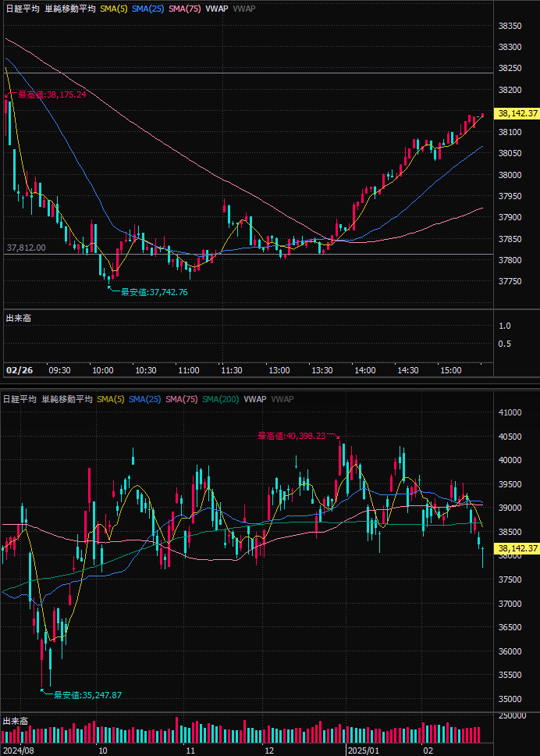The image size is (540, 756).
Task: Click the SMA(25) legend in the daily chart
Action: 145,399
